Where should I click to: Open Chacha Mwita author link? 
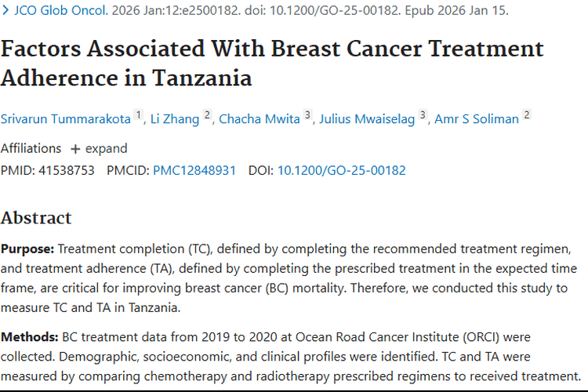point(259,119)
